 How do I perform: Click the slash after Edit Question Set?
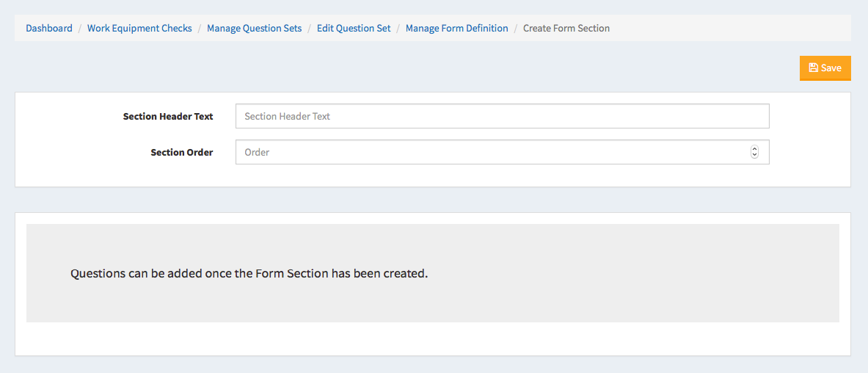pyautogui.click(x=398, y=28)
